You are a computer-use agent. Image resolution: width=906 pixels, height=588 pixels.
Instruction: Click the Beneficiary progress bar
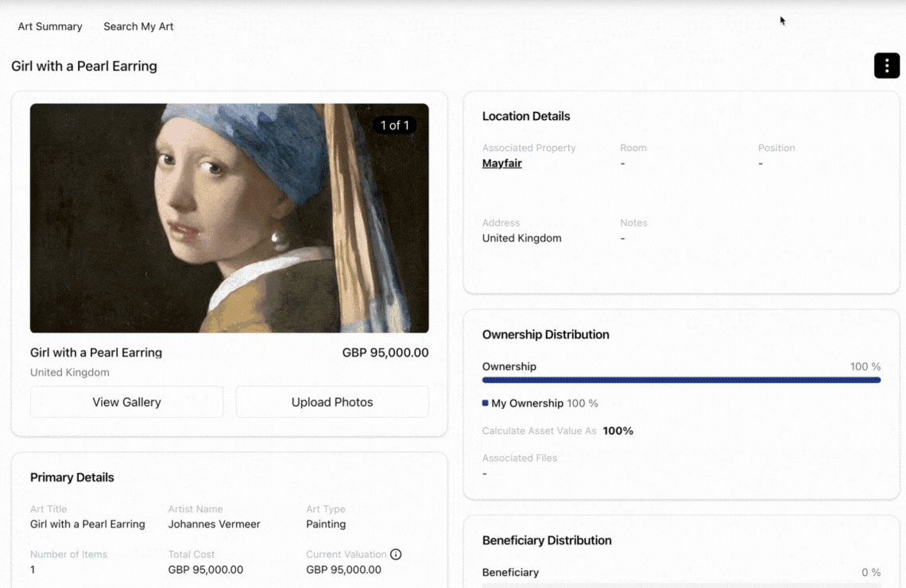coord(681,586)
